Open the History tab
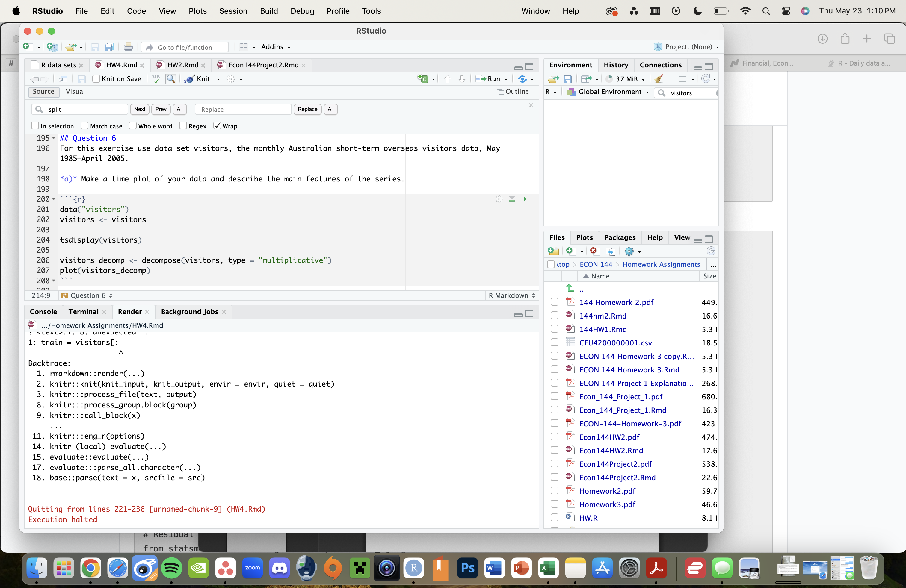 [x=616, y=65]
